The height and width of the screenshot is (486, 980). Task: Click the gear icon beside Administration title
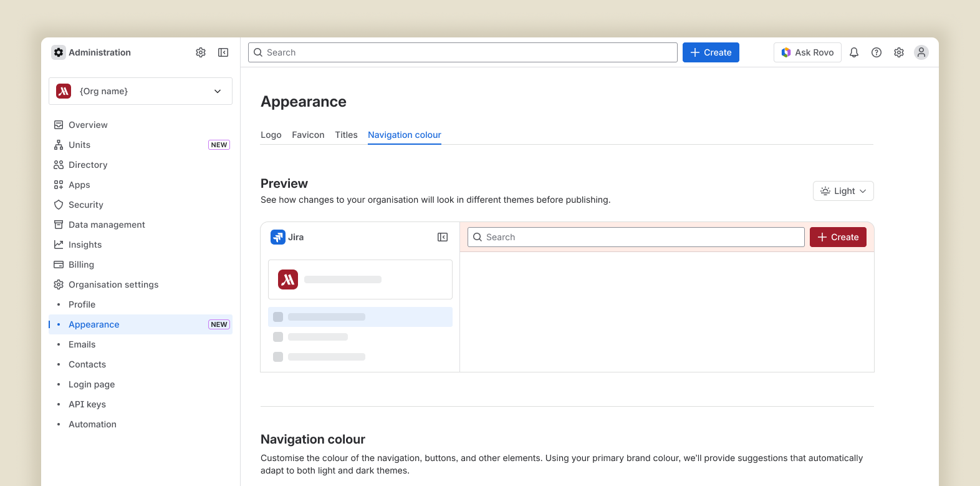[201, 52]
